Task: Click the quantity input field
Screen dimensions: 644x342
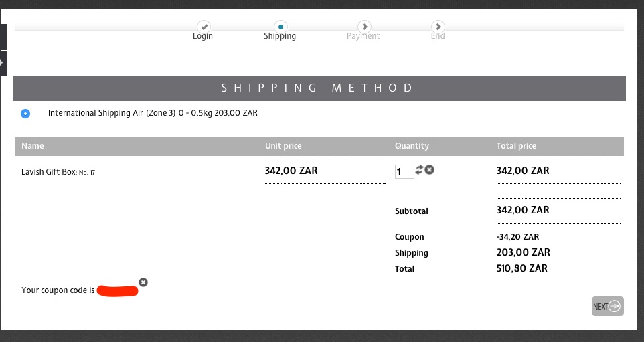Action: (404, 172)
